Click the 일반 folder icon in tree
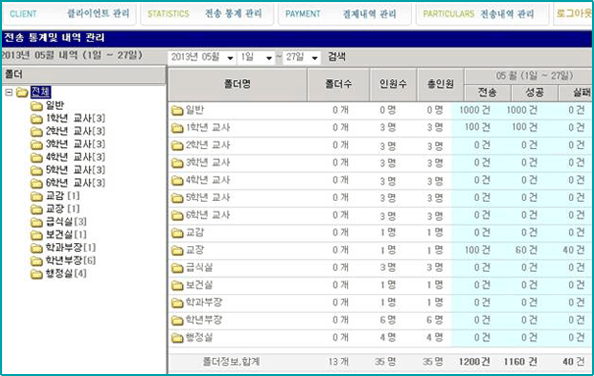Image resolution: width=594 pixels, height=376 pixels. (36, 106)
